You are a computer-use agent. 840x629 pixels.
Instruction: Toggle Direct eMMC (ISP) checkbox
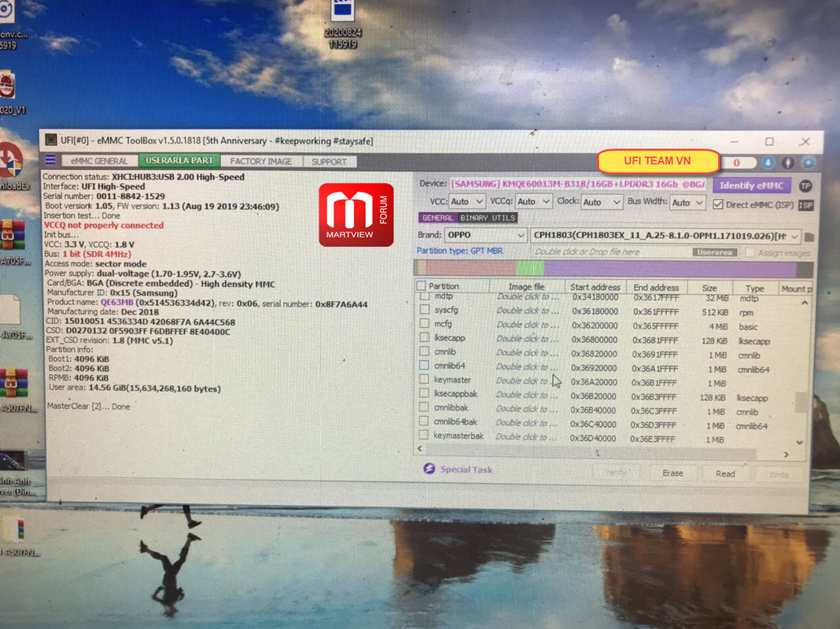point(718,204)
